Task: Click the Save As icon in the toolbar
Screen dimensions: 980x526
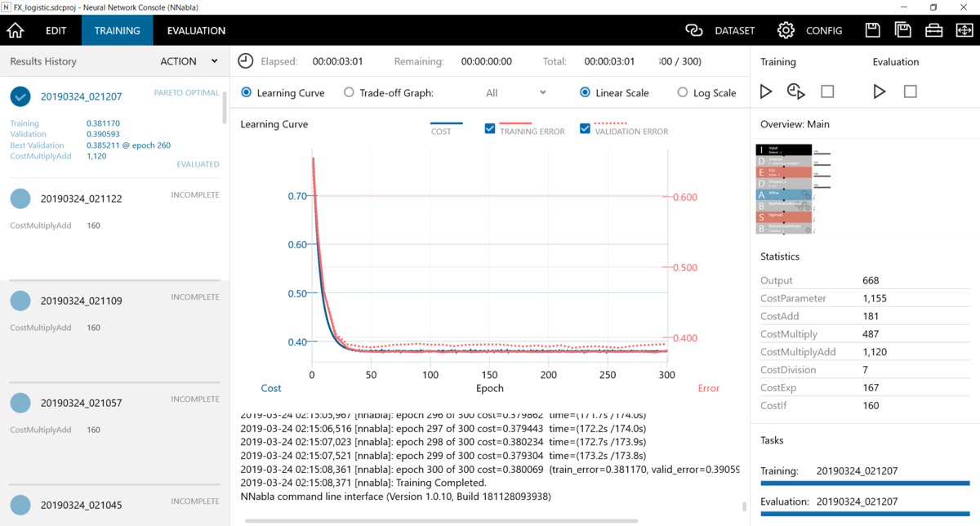Action: [x=902, y=29]
